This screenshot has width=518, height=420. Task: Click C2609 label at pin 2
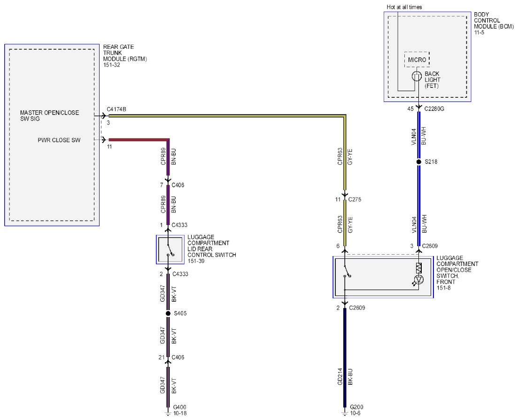pyautogui.click(x=357, y=308)
